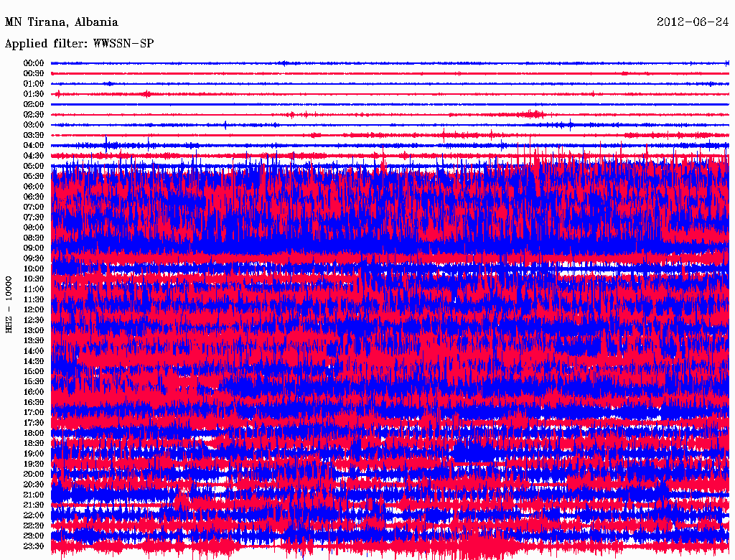Click the 12:30 time label
Screen dimensions: 735x560
34,320
